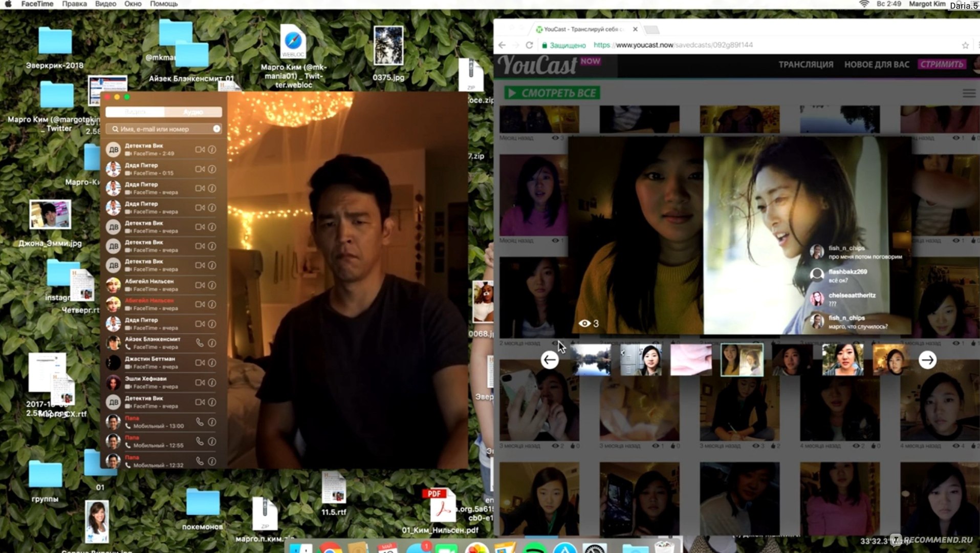Select the lake landscape thumbnail in carousel
The height and width of the screenshot is (553, 980).
click(x=591, y=360)
